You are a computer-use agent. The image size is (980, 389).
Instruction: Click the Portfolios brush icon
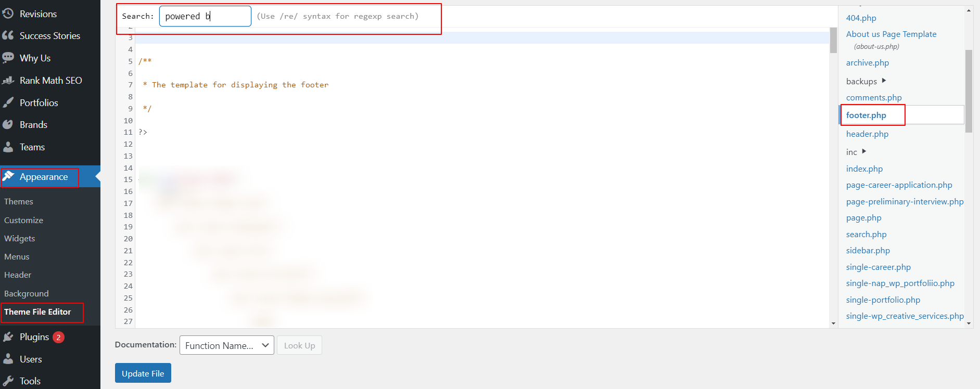click(x=8, y=102)
